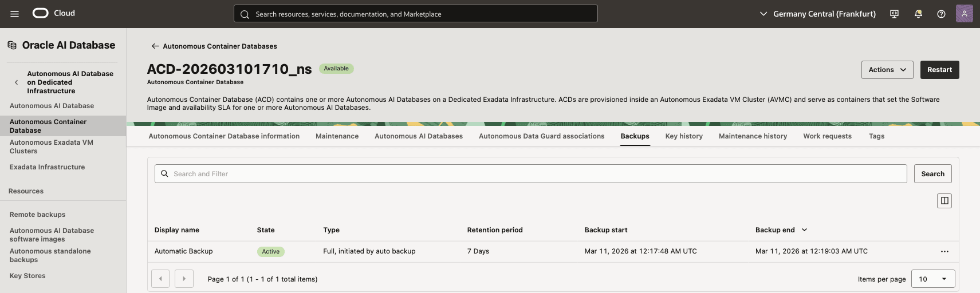Switch to the Maintenance tab
Image resolution: width=980 pixels, height=293 pixels.
click(337, 136)
